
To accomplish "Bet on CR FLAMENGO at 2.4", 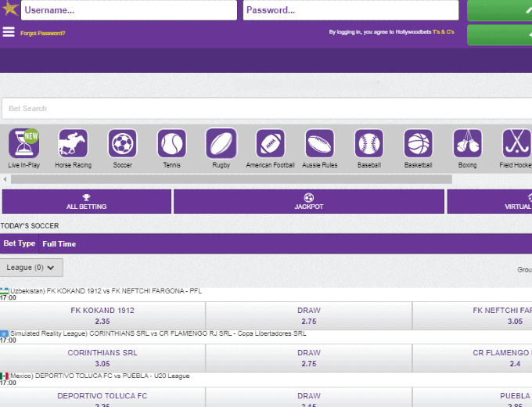I will coord(473,358).
